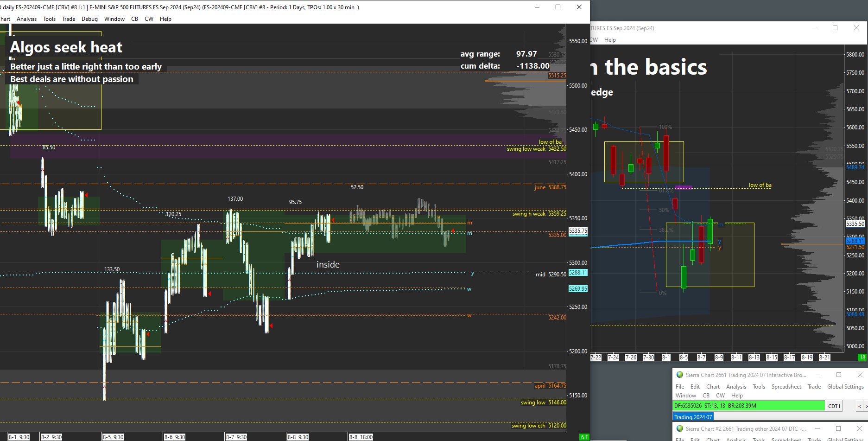The image size is (868, 441).
Task: Open Analysis menu in the daily ES chart window
Action: coord(26,19)
